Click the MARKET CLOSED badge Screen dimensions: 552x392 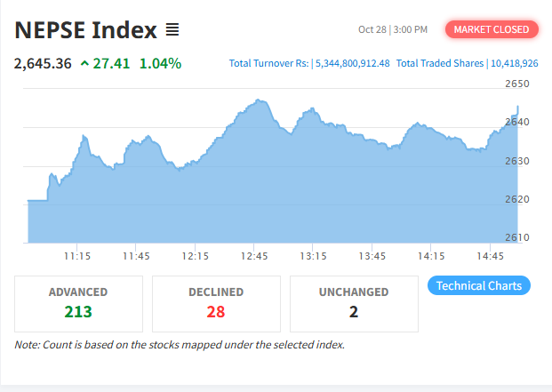(492, 29)
